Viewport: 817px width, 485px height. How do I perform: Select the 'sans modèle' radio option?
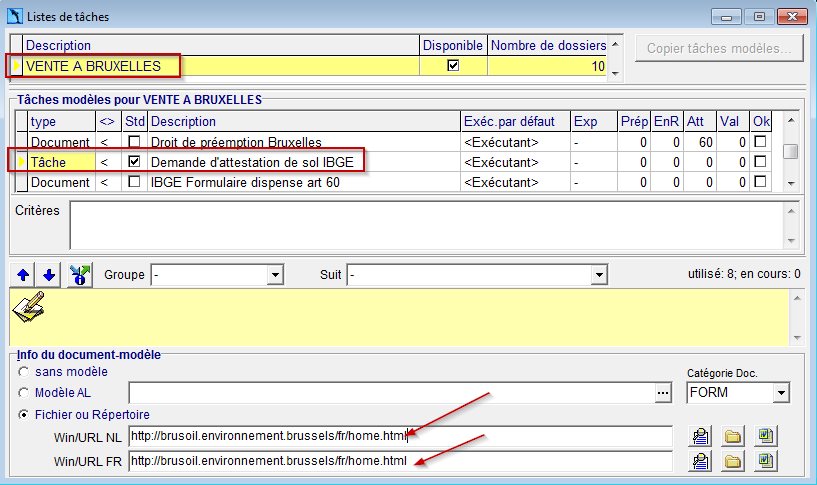[x=23, y=372]
